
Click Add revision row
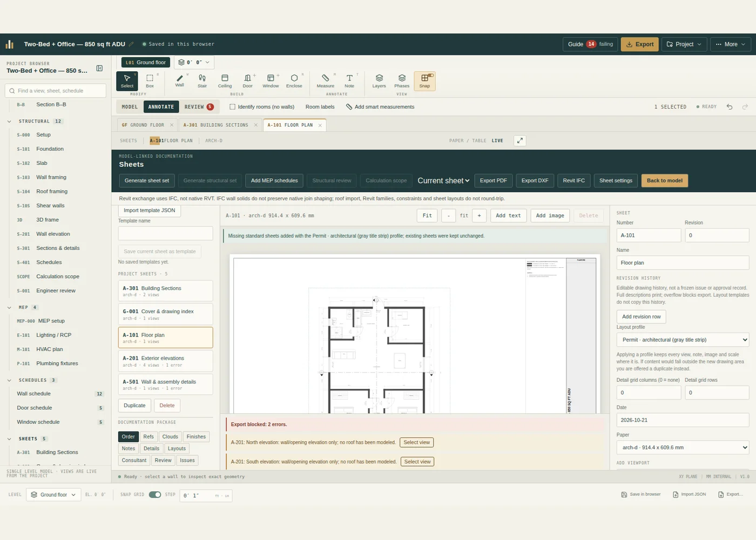pos(641,316)
